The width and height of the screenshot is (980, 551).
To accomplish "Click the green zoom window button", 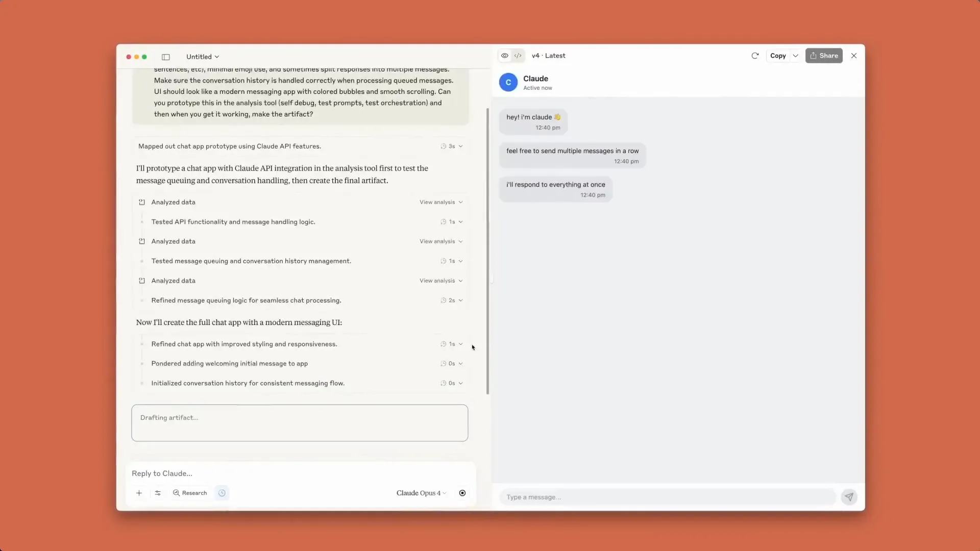I will pos(144,57).
